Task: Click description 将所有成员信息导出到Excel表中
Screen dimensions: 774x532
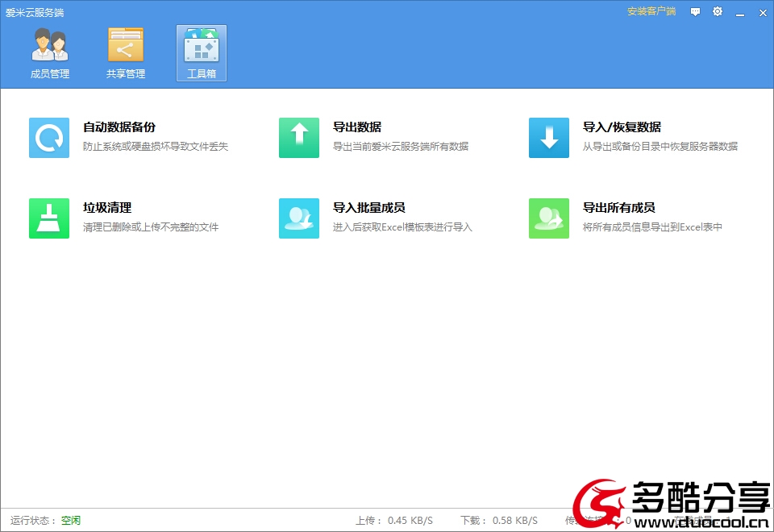Action: 652,227
